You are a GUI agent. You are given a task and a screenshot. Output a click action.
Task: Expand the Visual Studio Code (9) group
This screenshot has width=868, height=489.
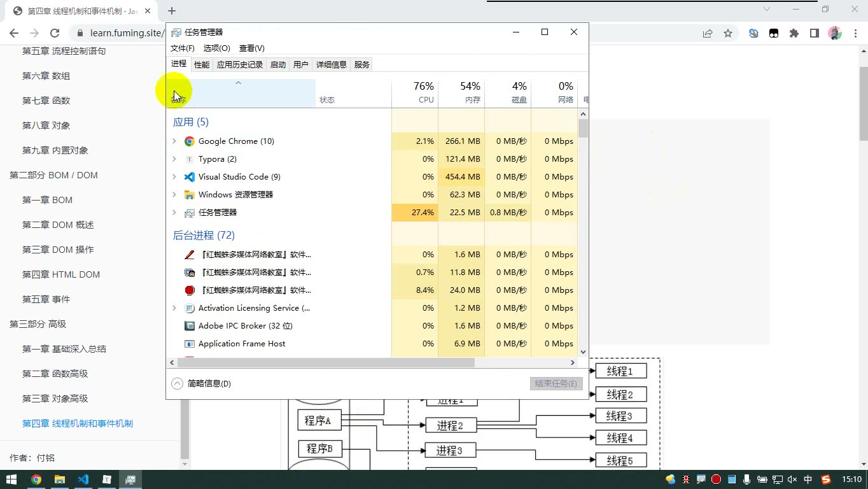pos(174,177)
